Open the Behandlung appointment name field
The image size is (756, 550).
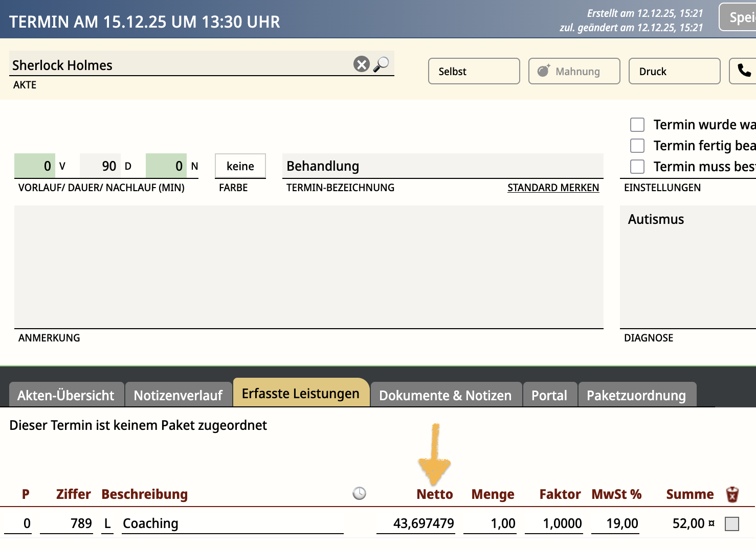(x=442, y=166)
